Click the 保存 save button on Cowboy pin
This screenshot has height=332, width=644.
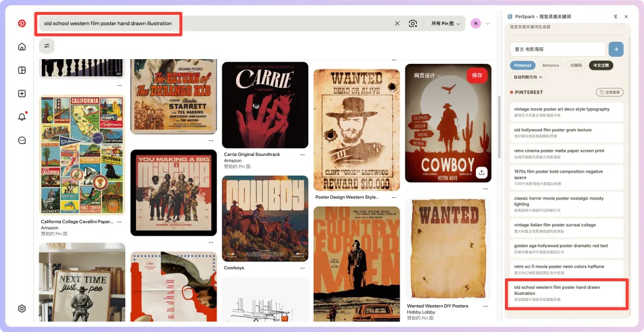coord(477,75)
